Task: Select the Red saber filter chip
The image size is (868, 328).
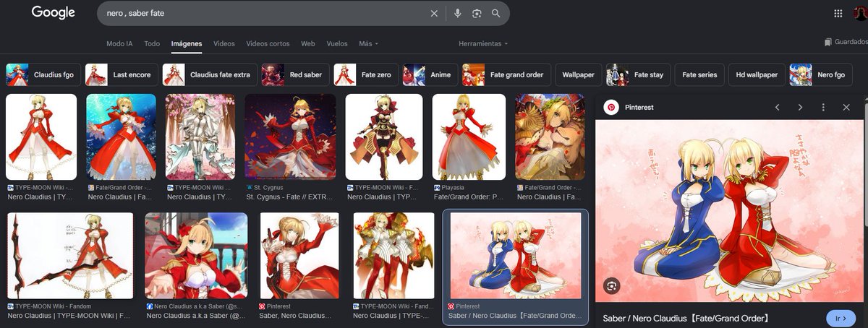Action: coord(294,74)
